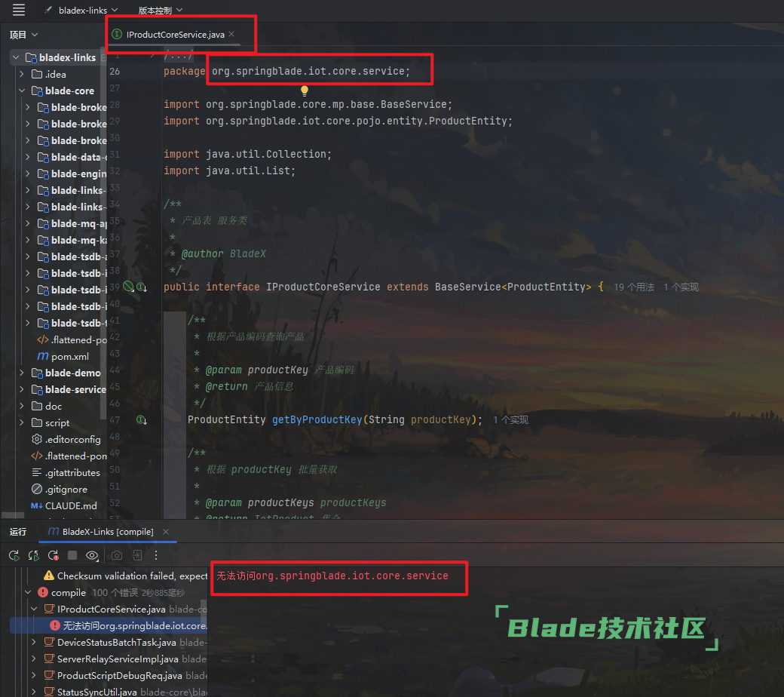Collapse the compile errors node
784x697 pixels.
point(28,592)
